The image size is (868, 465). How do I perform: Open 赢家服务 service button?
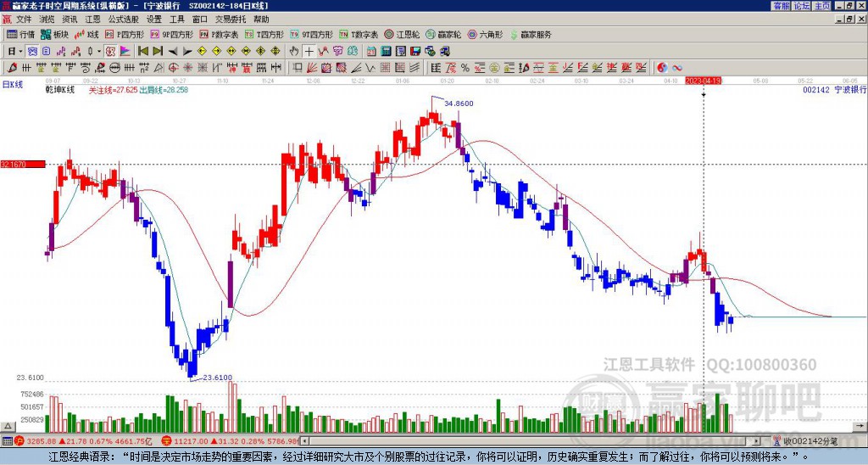[x=531, y=34]
